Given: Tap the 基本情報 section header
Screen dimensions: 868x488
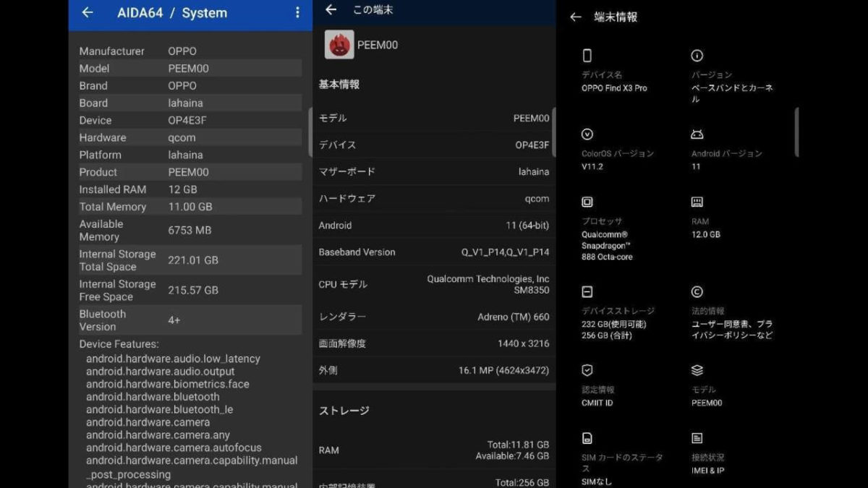Looking at the screenshot, I should (339, 85).
